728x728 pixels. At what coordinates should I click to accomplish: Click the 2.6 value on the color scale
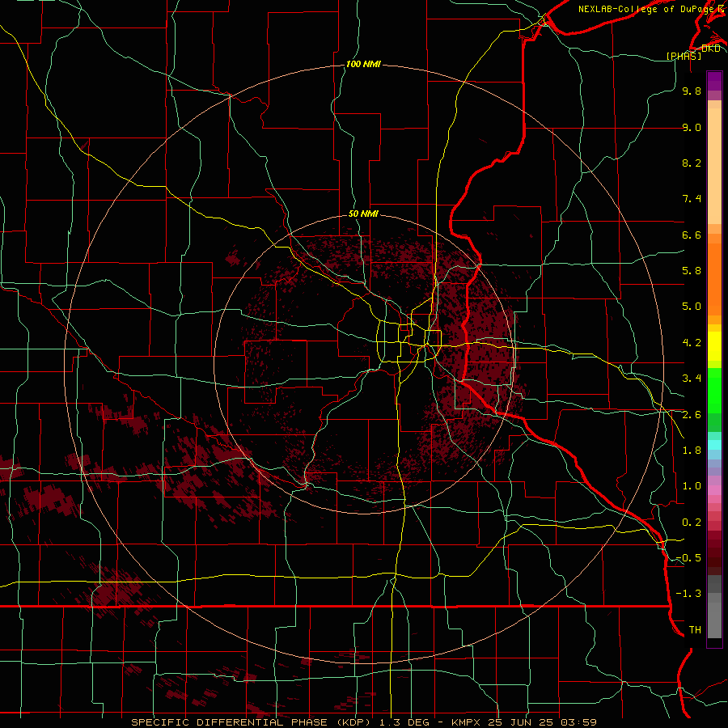click(692, 415)
